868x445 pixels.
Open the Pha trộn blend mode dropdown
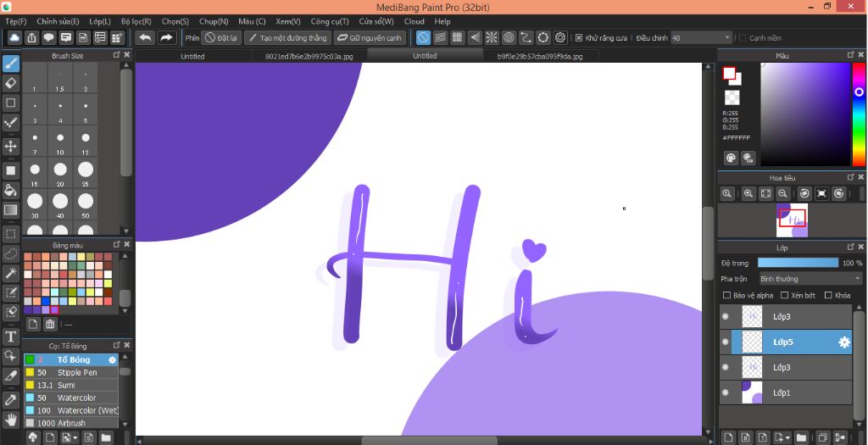click(810, 278)
